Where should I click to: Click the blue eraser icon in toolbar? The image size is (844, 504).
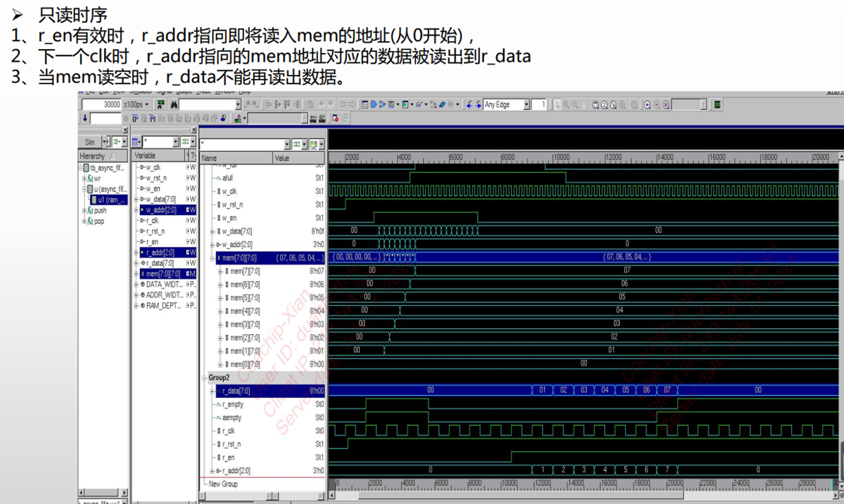442,105
